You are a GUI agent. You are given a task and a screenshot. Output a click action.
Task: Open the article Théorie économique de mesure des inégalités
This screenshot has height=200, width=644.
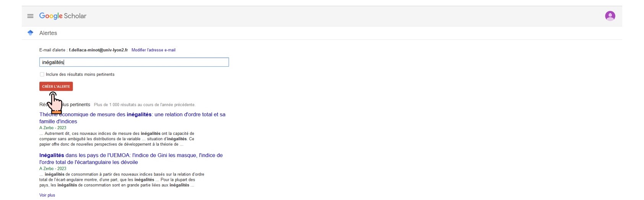pyautogui.click(x=132, y=118)
